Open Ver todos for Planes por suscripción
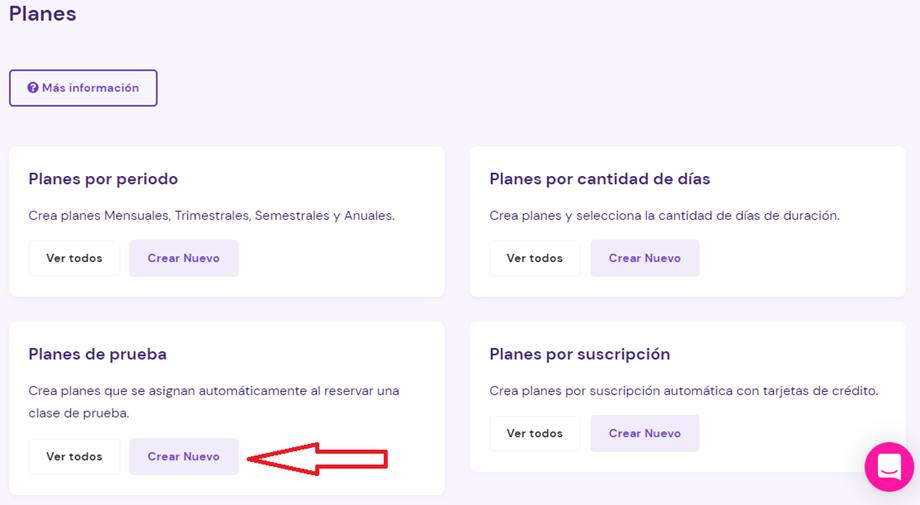920x505 pixels. [x=535, y=433]
